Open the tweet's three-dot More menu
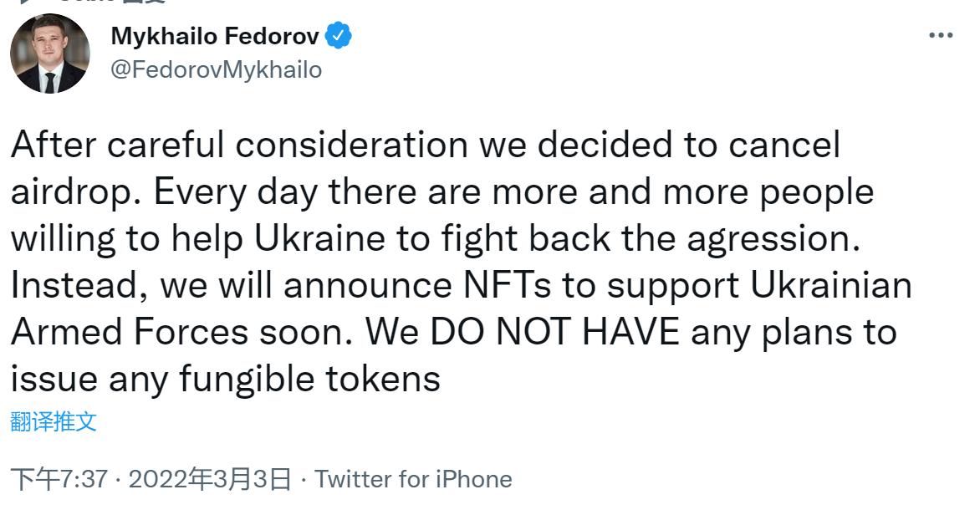Screen dimensions: 980x515 pos(941,35)
